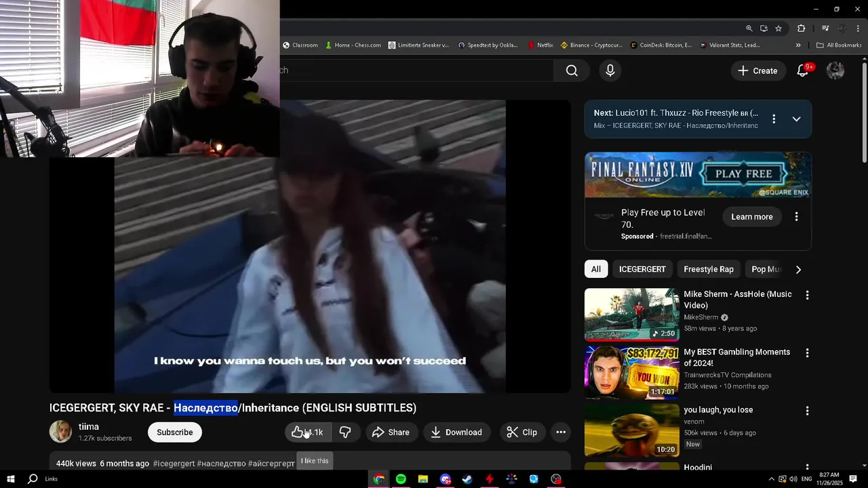Select the Pop Music filter chip
The image size is (868, 488).
tap(766, 269)
